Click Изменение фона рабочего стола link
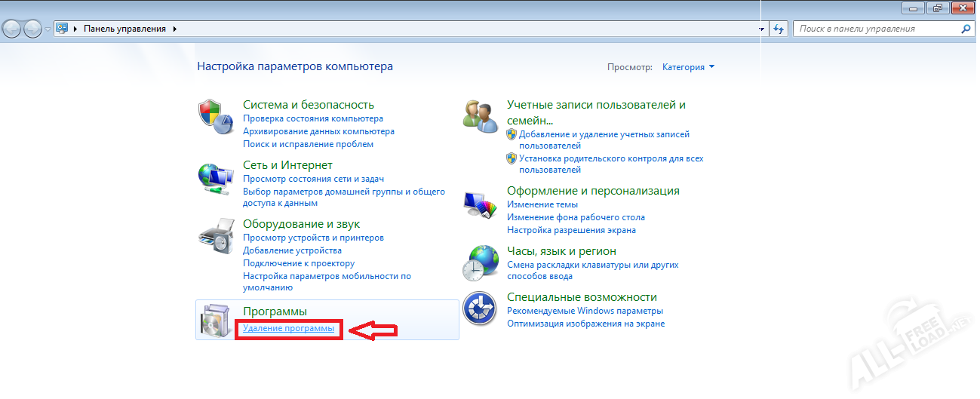This screenshot has width=980, height=399. [x=576, y=217]
